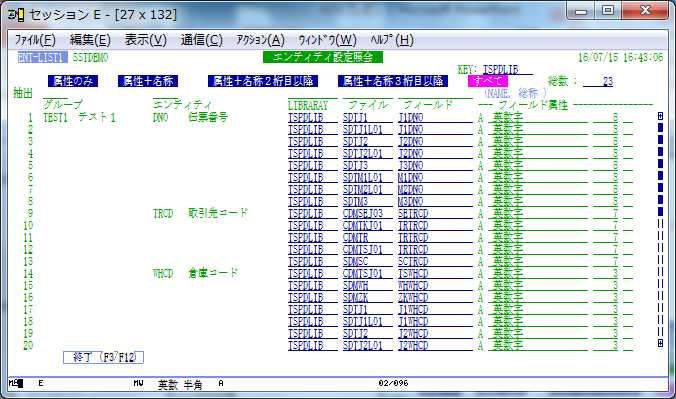The image size is (676, 399).
Task: Click the TEST1 テスト1 group entry
Action: 79,117
